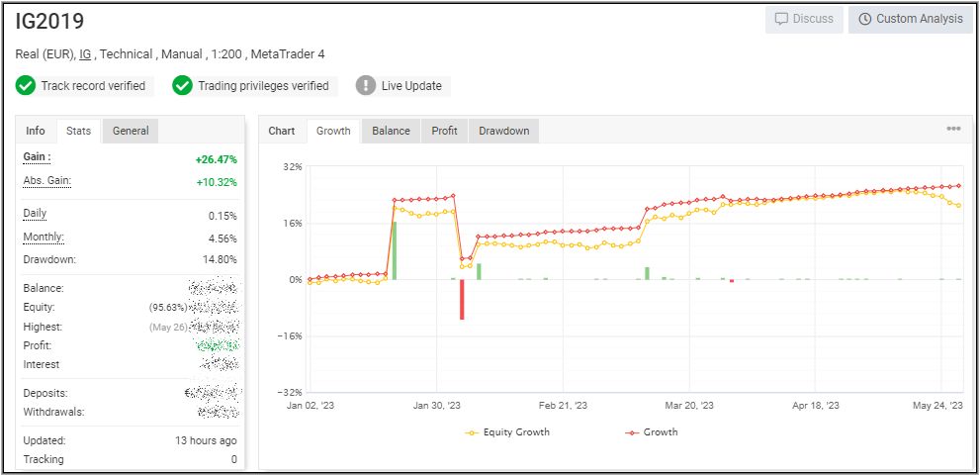Click the Trading privileges verified checkmark icon
980x476 pixels.
[x=182, y=86]
